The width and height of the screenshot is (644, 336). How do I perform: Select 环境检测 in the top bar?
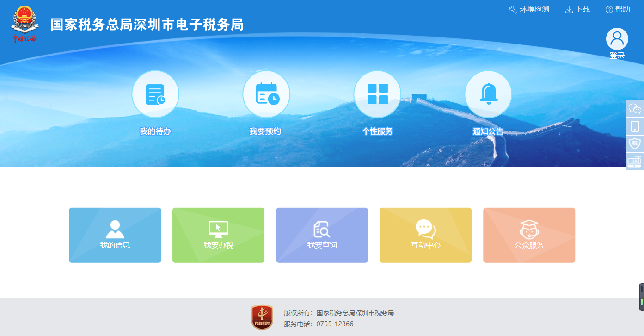(527, 9)
